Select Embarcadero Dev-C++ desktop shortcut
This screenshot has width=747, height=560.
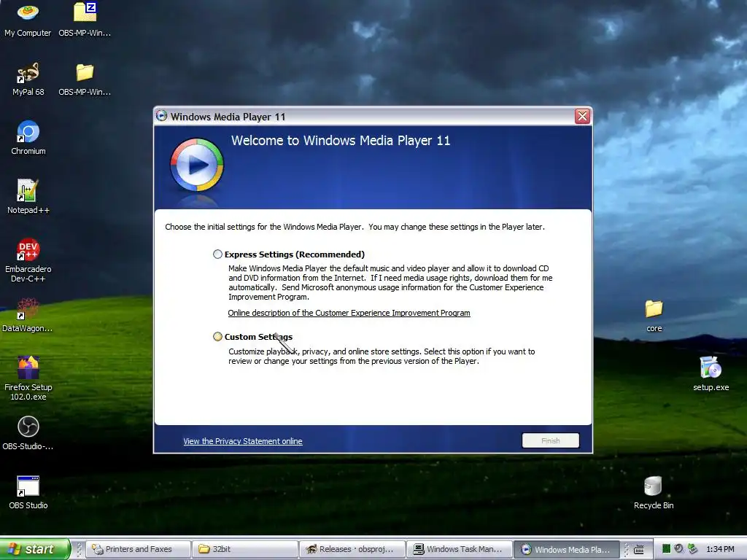(x=28, y=260)
